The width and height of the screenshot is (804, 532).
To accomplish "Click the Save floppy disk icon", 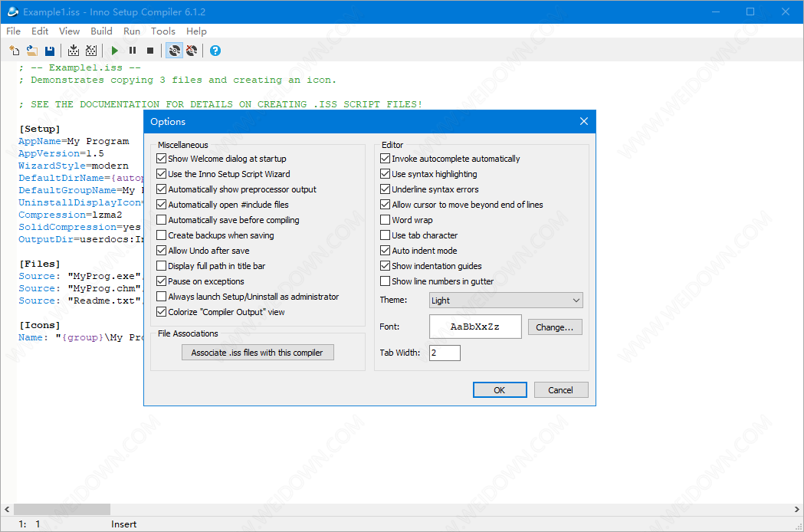I will pos(49,51).
